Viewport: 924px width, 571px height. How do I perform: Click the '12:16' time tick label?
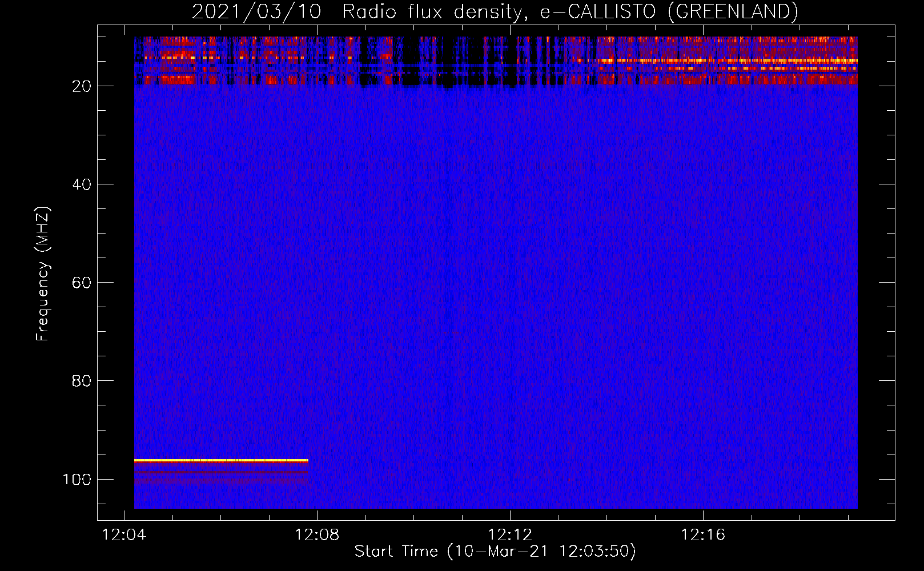[x=703, y=534]
